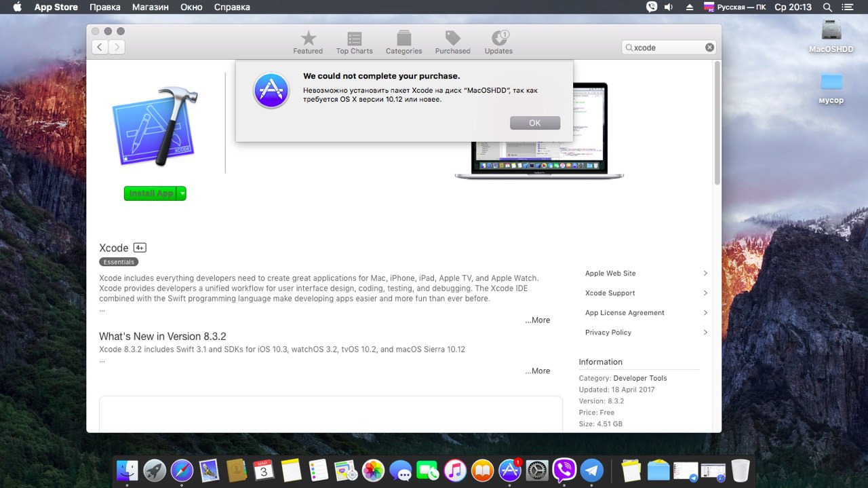Image resolution: width=868 pixels, height=488 pixels.
Task: Open Messages in the Dock
Action: point(400,470)
